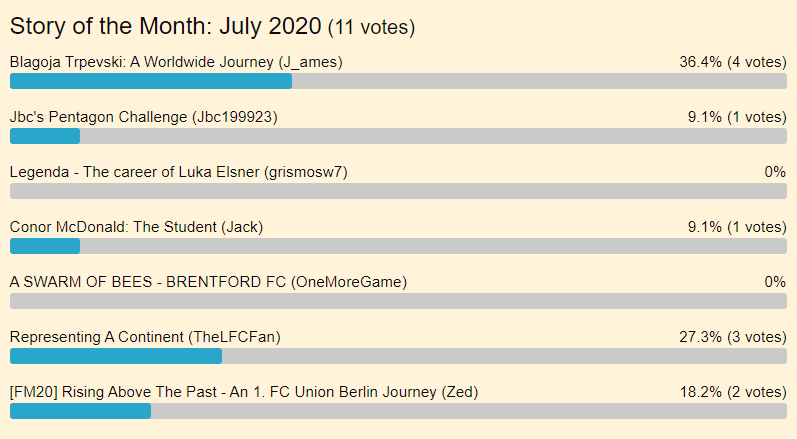Click the Jbc's Pentagon Challenge progress bar
The width and height of the screenshot is (797, 439).
pos(398,136)
